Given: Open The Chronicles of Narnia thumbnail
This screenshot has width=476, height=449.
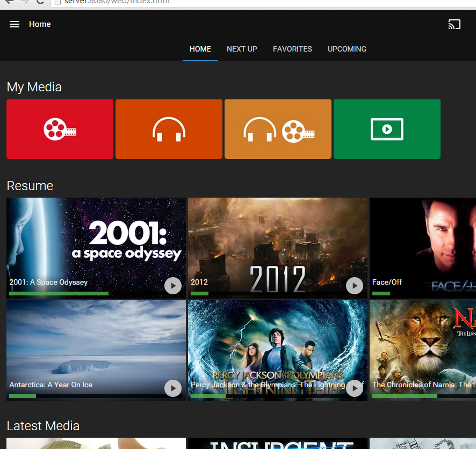Looking at the screenshot, I should (x=423, y=350).
